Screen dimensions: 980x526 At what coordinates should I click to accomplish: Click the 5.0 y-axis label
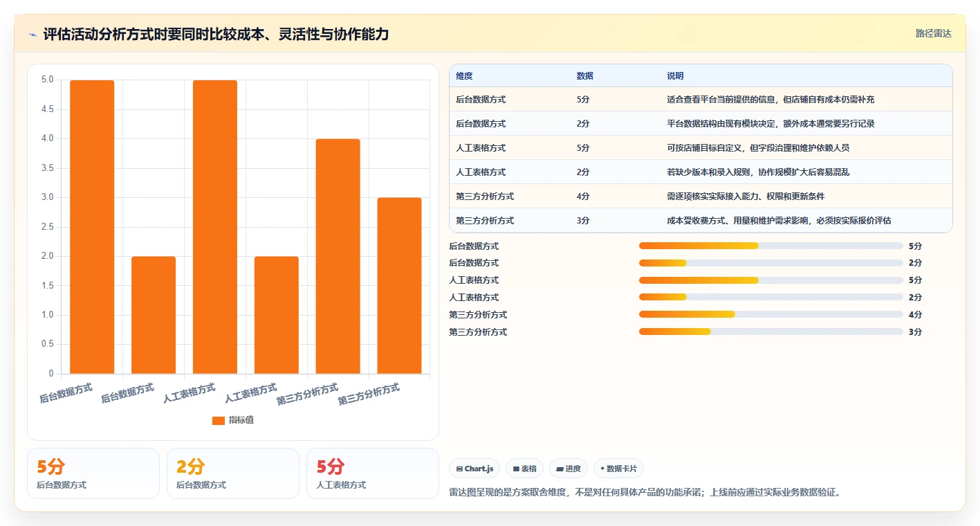[48, 80]
